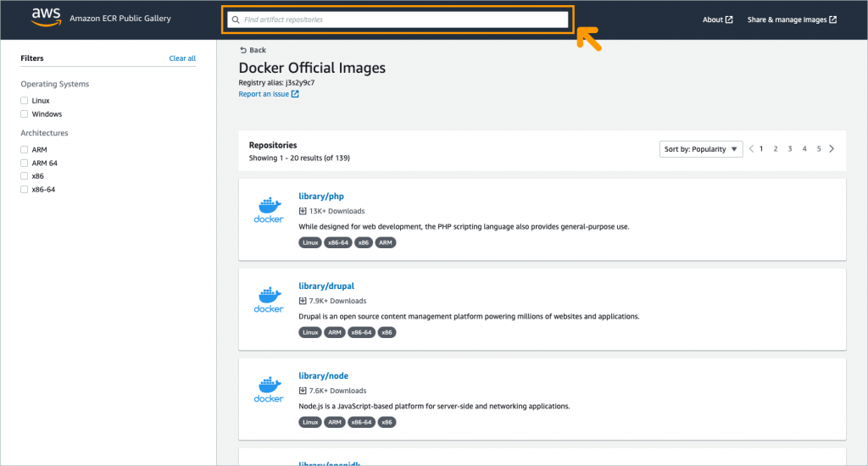The width and height of the screenshot is (868, 466).
Task: Click the Docker logo for library/node
Action: point(269,390)
